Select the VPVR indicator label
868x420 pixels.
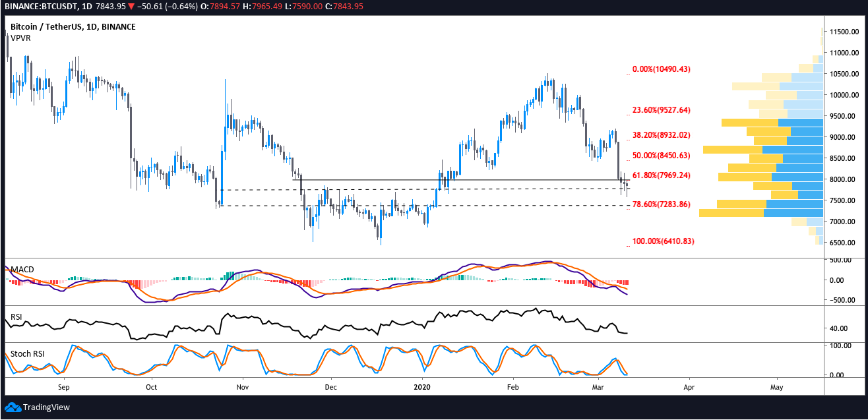coord(20,38)
